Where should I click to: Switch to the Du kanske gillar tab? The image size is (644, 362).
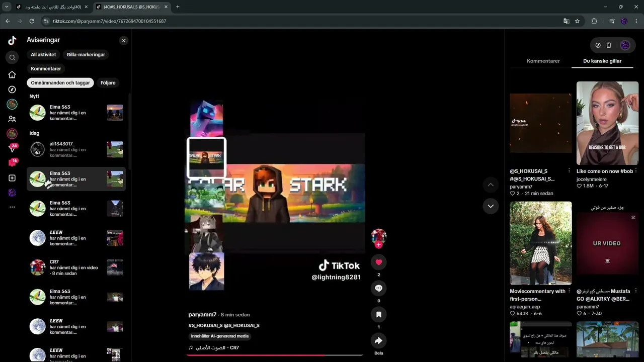point(602,61)
